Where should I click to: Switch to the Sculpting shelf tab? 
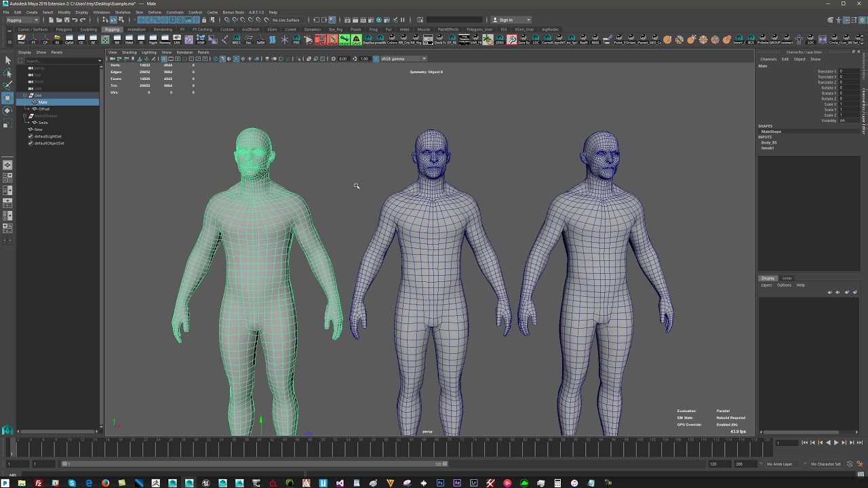click(88, 30)
